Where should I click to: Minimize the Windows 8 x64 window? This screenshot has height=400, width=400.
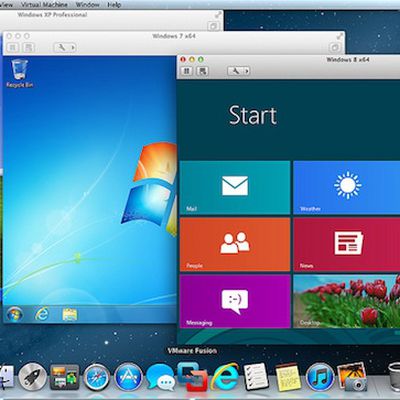[x=192, y=59]
